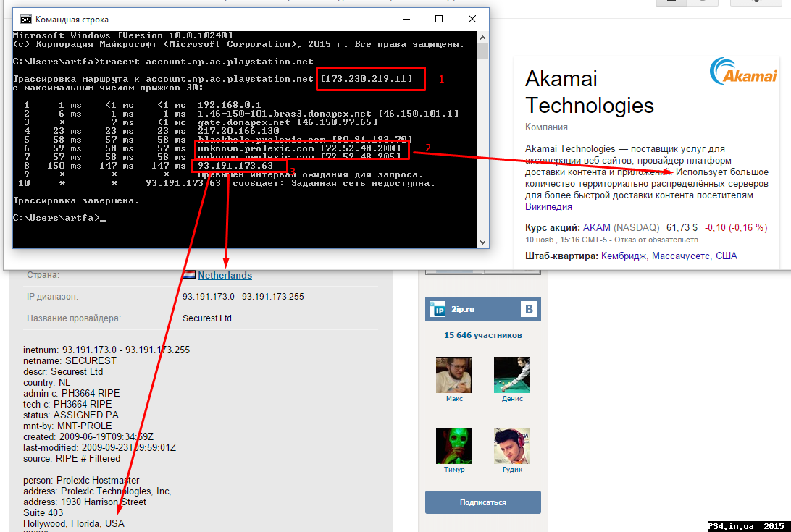791x532 pixels.
Task: Click the Название провайдера: label
Action: point(74,318)
